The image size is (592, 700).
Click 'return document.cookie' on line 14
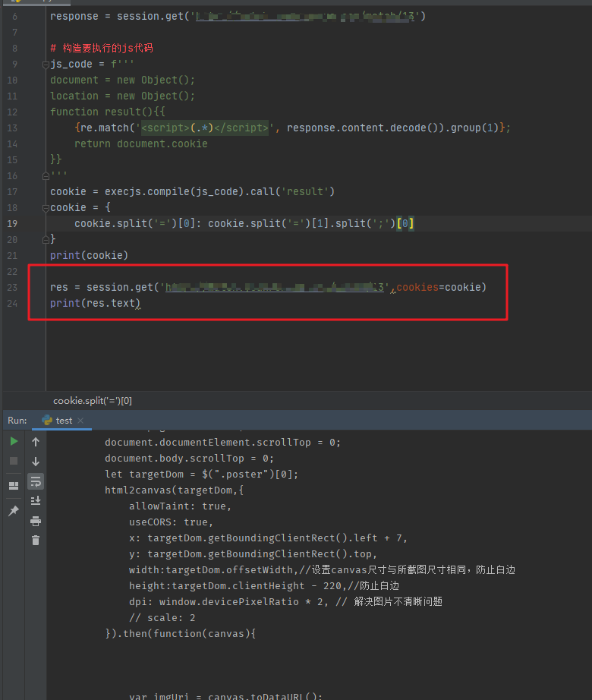(141, 143)
